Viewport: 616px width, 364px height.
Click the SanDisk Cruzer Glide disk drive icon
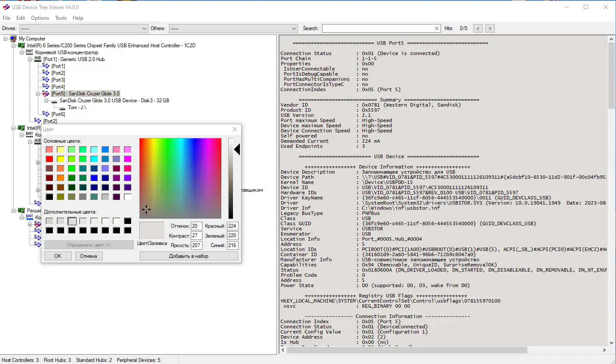click(54, 101)
